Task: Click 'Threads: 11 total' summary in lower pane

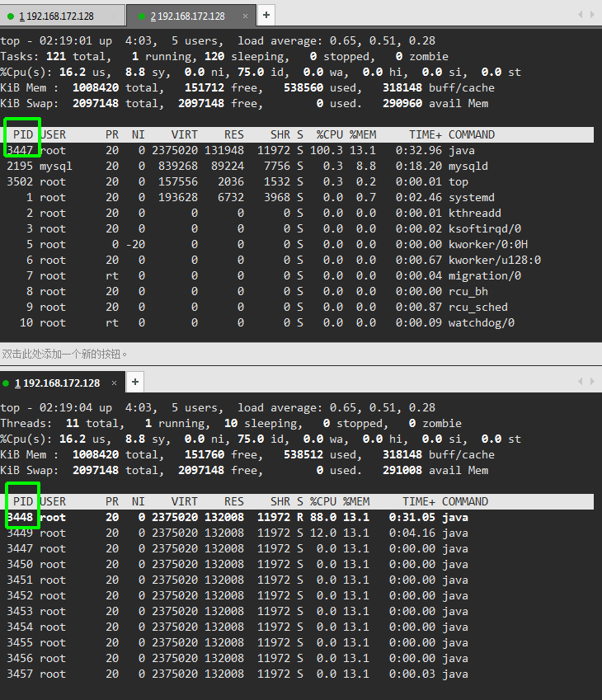Action: (59, 424)
